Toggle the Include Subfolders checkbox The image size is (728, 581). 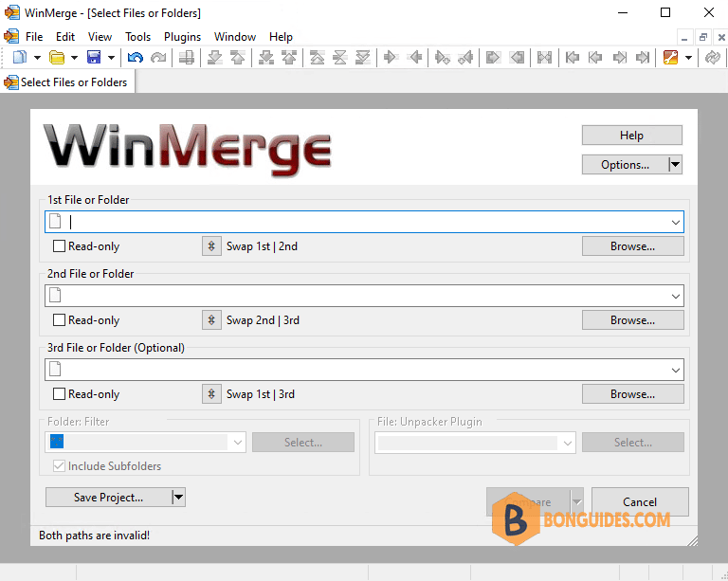(x=59, y=466)
